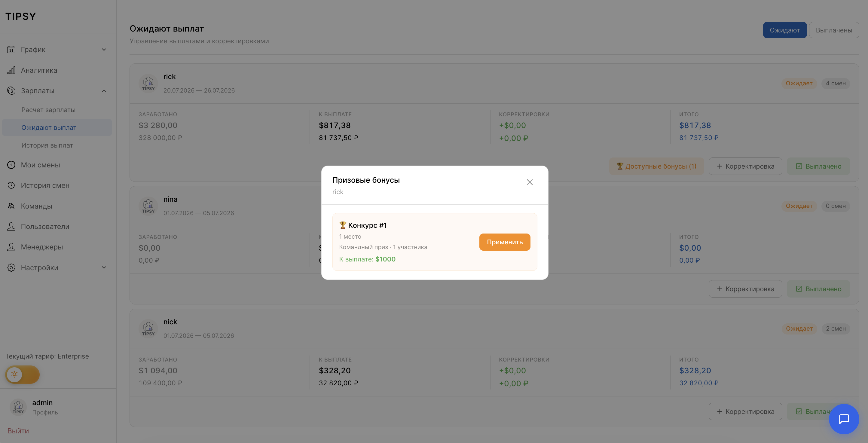Close the Призовые бонусы dialog
Screen dimensions: 868x443
(x=530, y=182)
